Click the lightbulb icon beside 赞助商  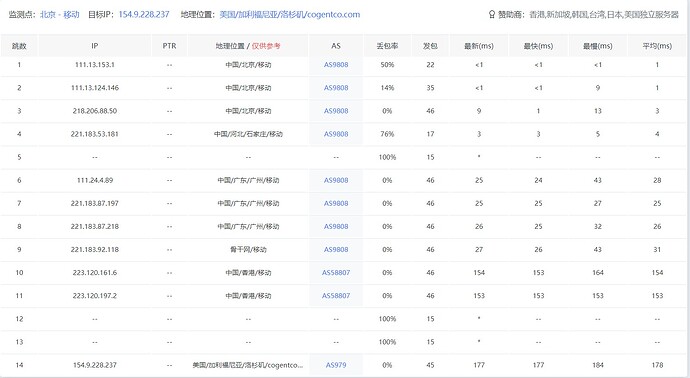click(x=492, y=15)
